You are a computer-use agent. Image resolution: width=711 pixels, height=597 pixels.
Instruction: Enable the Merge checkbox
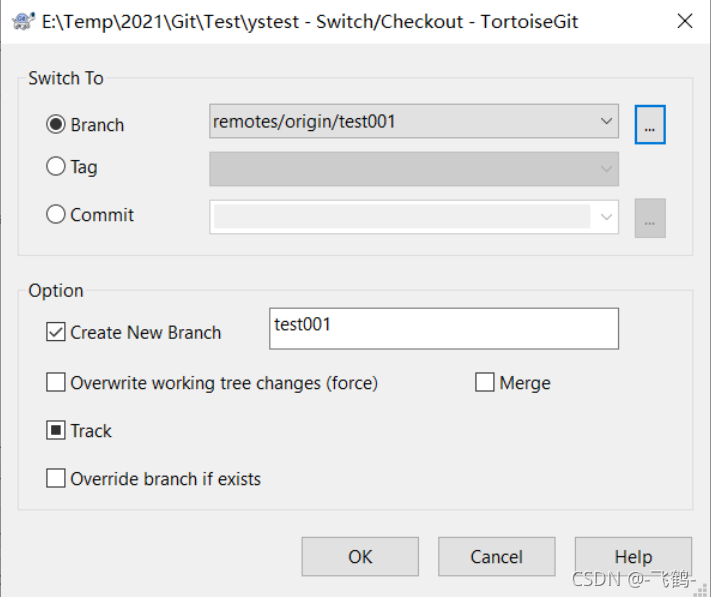pos(485,382)
